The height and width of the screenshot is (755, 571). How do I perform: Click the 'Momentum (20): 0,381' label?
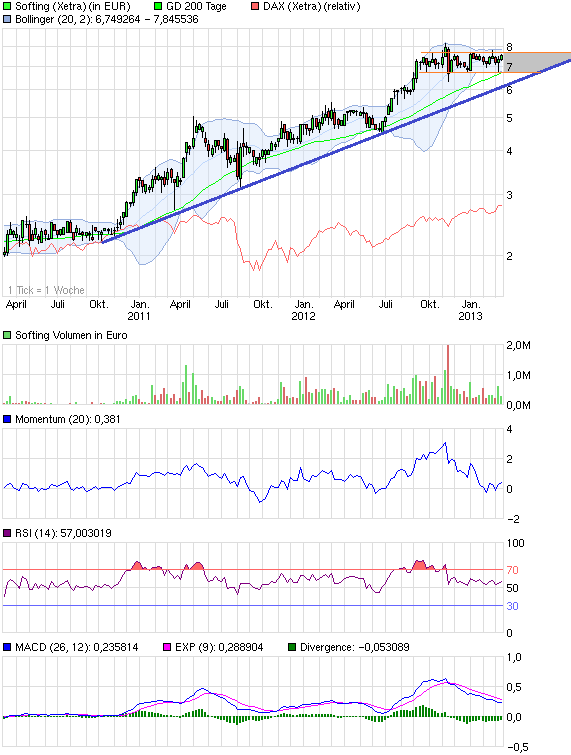pos(67,419)
